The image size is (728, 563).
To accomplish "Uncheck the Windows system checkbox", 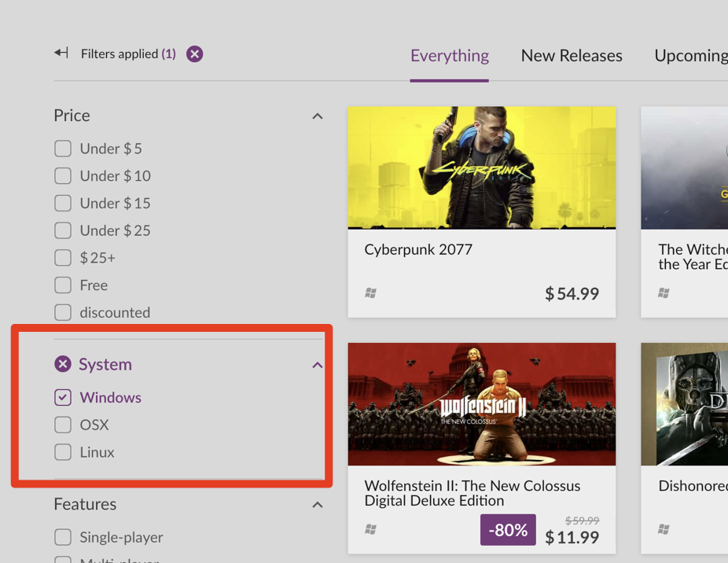I will pyautogui.click(x=63, y=397).
